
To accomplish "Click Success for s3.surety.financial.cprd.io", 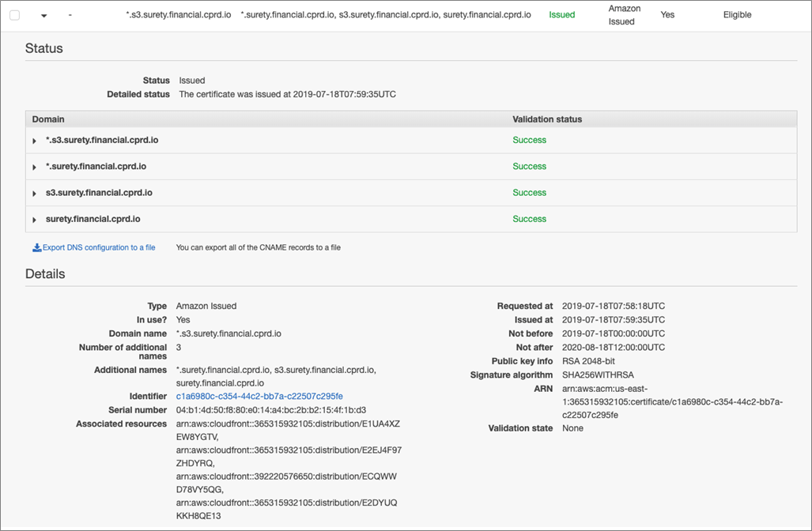I will click(x=529, y=193).
